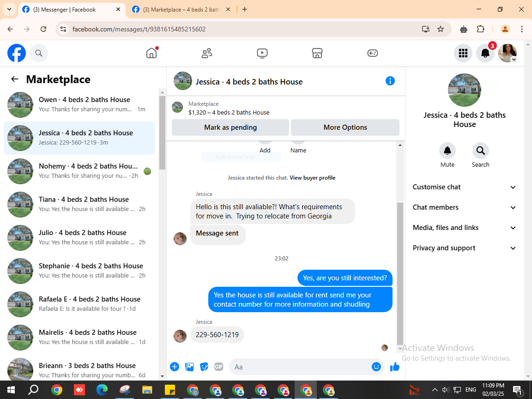Go back using Marketplace arrow

coord(15,79)
